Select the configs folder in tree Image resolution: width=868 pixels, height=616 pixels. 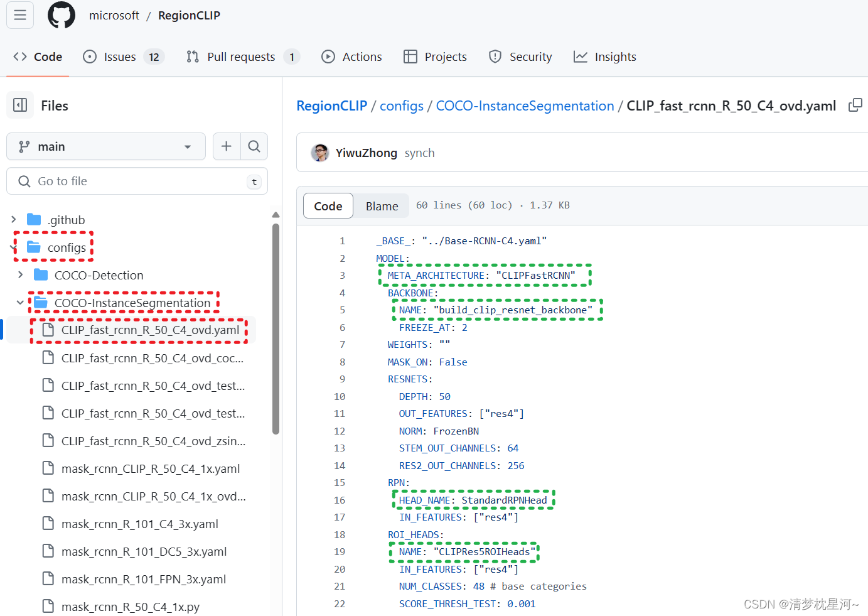click(x=67, y=247)
